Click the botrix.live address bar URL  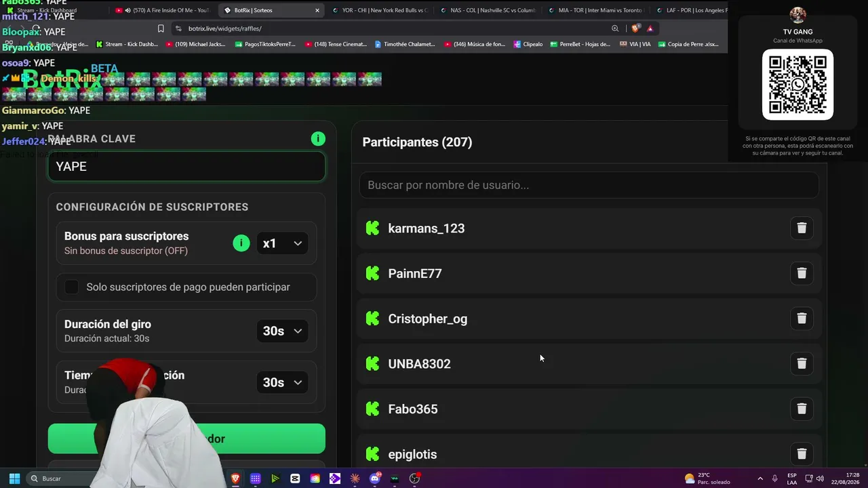point(224,28)
